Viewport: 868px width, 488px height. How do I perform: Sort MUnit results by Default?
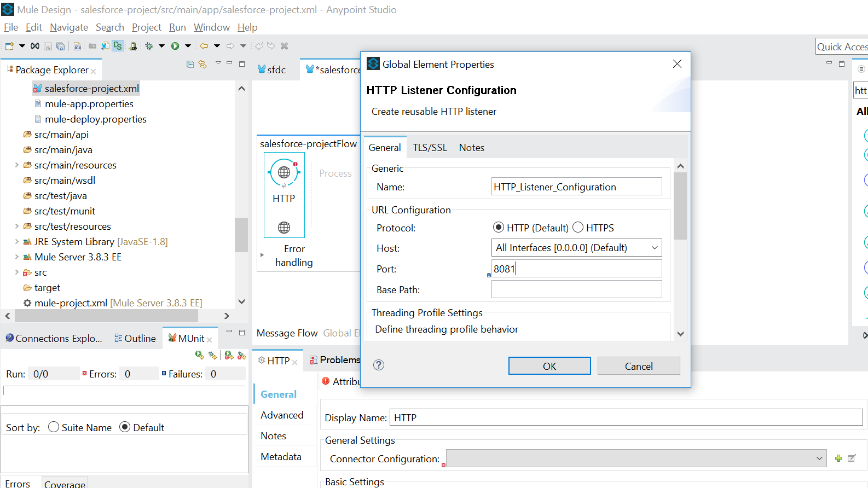point(125,427)
